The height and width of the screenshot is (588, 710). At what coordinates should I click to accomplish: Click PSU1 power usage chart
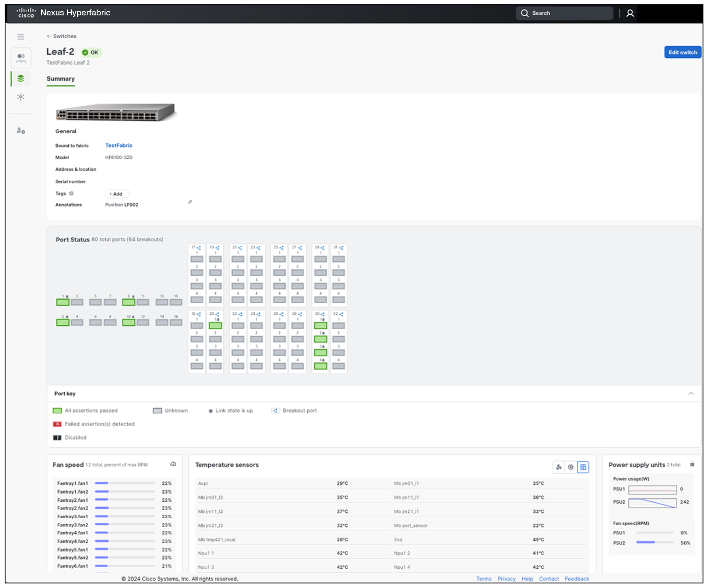(x=652, y=489)
